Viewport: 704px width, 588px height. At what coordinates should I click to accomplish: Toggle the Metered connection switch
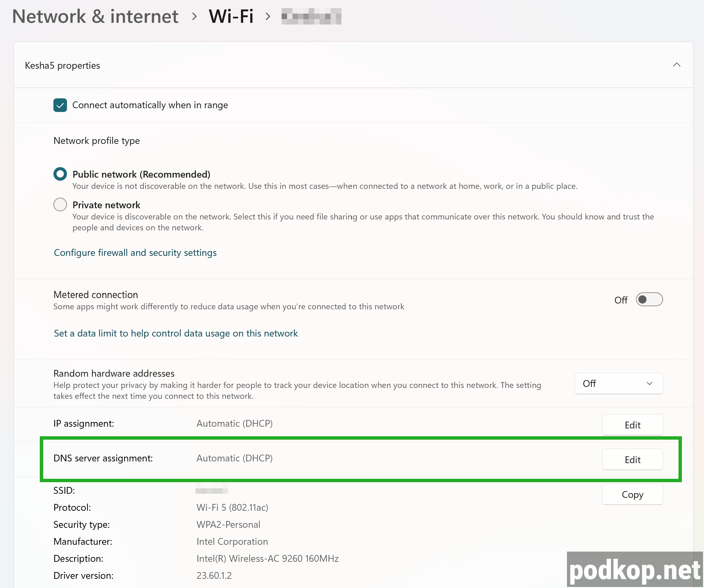[x=649, y=300]
